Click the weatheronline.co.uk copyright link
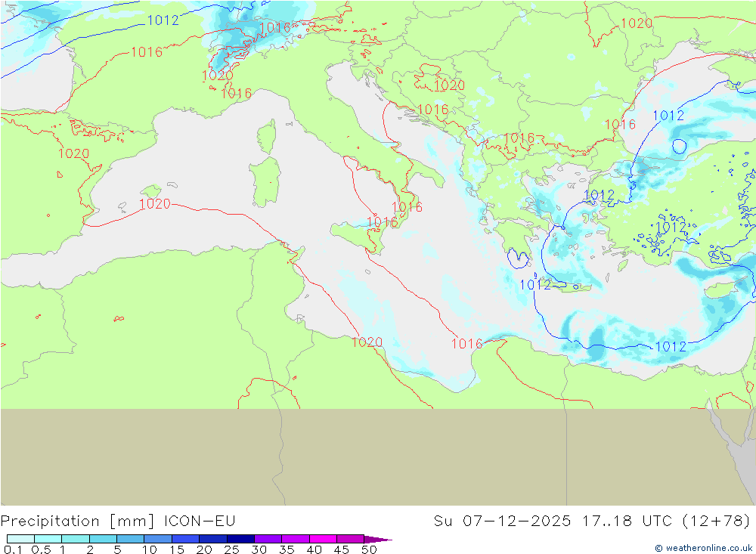 pos(703,548)
